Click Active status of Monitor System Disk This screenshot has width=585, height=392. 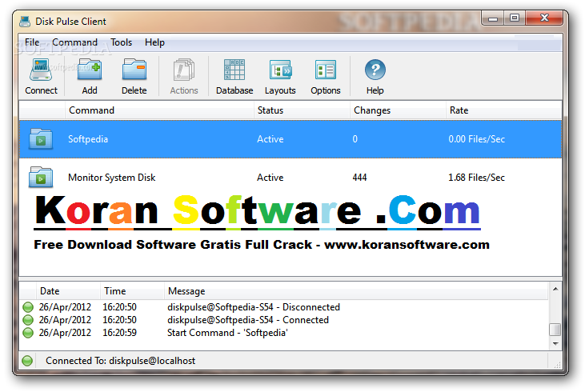coord(270,178)
